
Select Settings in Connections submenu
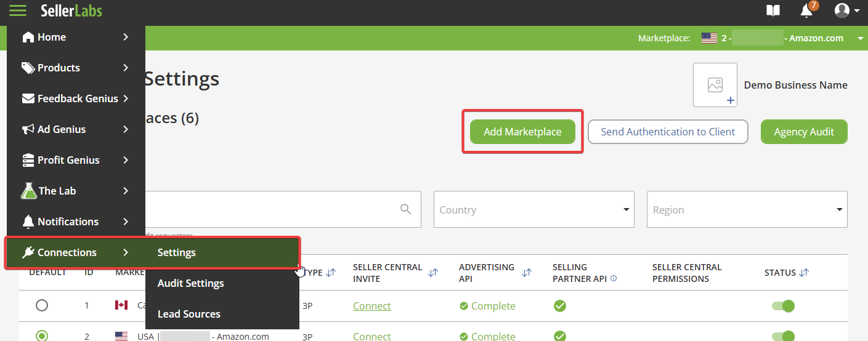pos(222,252)
